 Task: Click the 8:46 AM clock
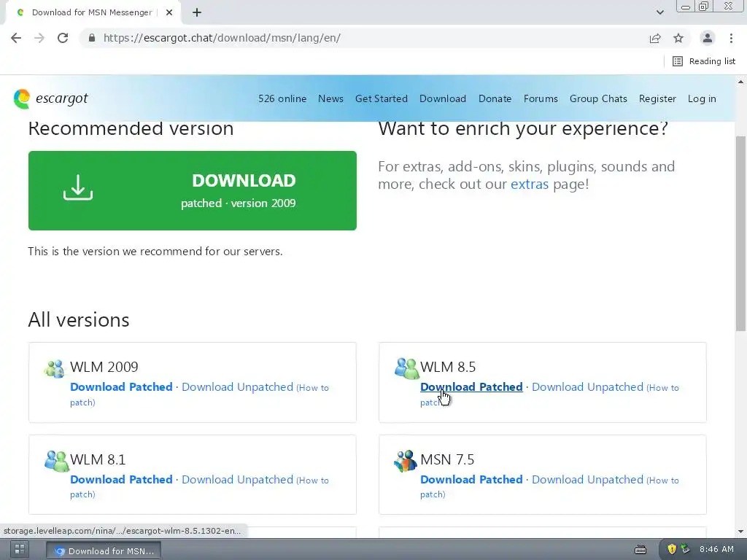pyautogui.click(x=716, y=550)
